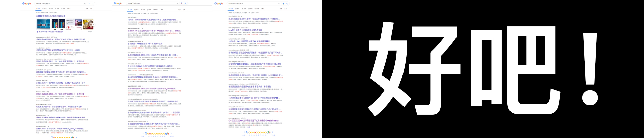Clear the search box on the page with image thumbnails
The width and height of the screenshot is (644, 138).
click(85, 4)
